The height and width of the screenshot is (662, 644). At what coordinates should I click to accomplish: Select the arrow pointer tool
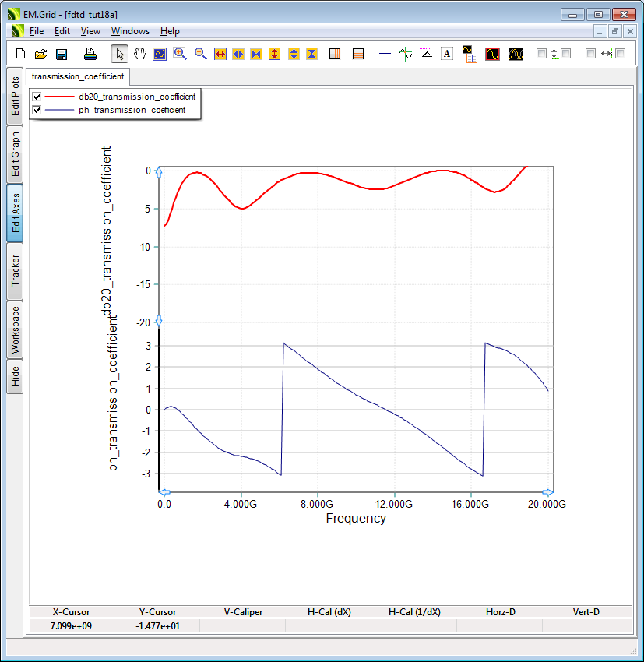tap(119, 54)
